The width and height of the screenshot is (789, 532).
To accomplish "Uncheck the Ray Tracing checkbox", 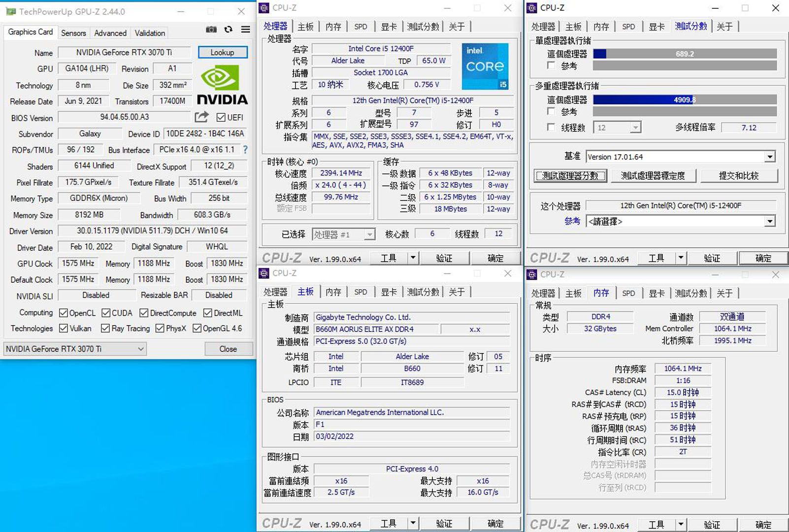I will tap(104, 328).
